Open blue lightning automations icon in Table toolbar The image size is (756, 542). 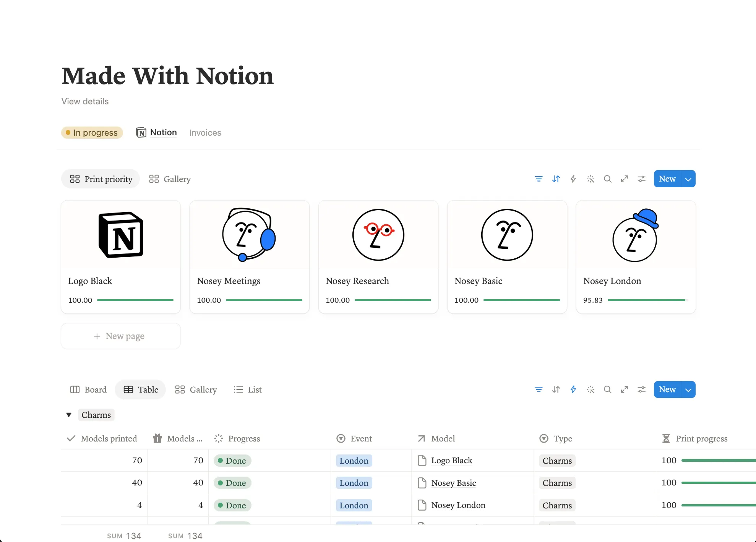573,389
